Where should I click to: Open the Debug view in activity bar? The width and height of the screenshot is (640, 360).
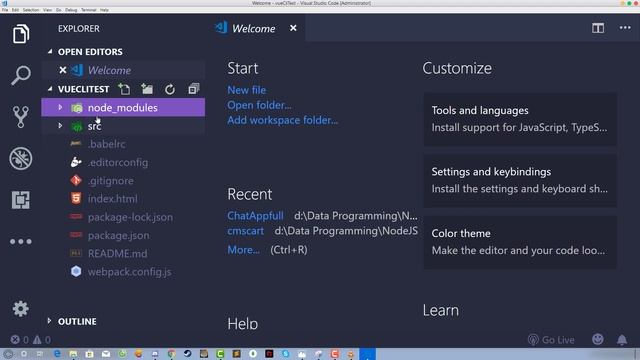pos(21,158)
